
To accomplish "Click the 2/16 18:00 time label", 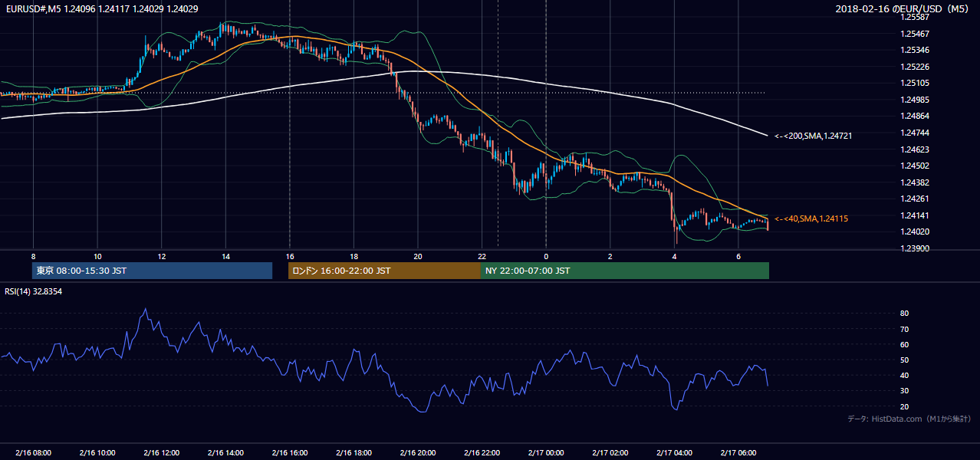I will pyautogui.click(x=354, y=453).
